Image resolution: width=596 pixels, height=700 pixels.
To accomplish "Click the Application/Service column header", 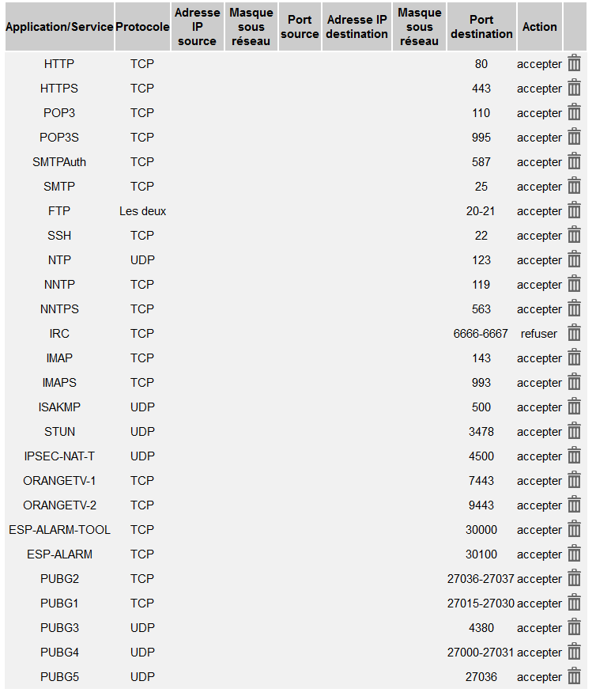I will click(x=59, y=27).
